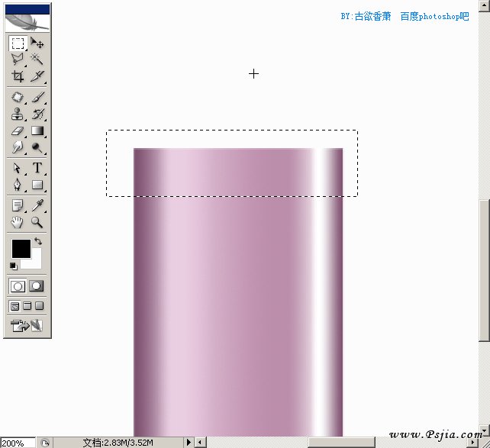Select the Polygonal Lasso tool
The height and width of the screenshot is (448, 490).
18,59
